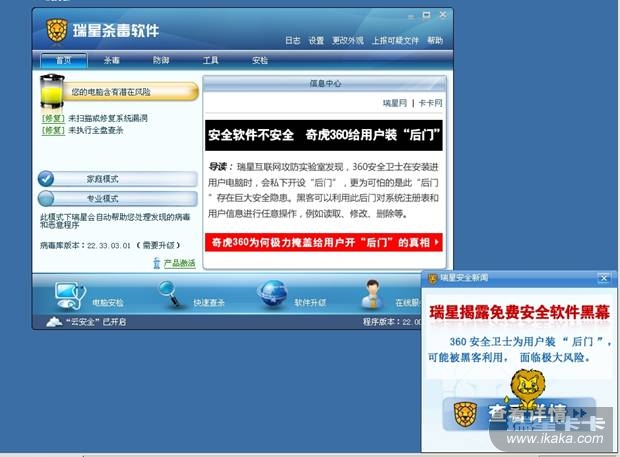Click 修复 for 未扫描或修复系统漏洞
Screen dimensions: 620x457
tap(53, 118)
